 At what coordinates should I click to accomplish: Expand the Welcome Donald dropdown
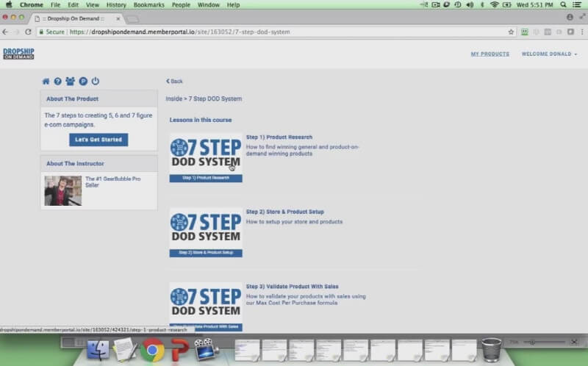pos(549,54)
